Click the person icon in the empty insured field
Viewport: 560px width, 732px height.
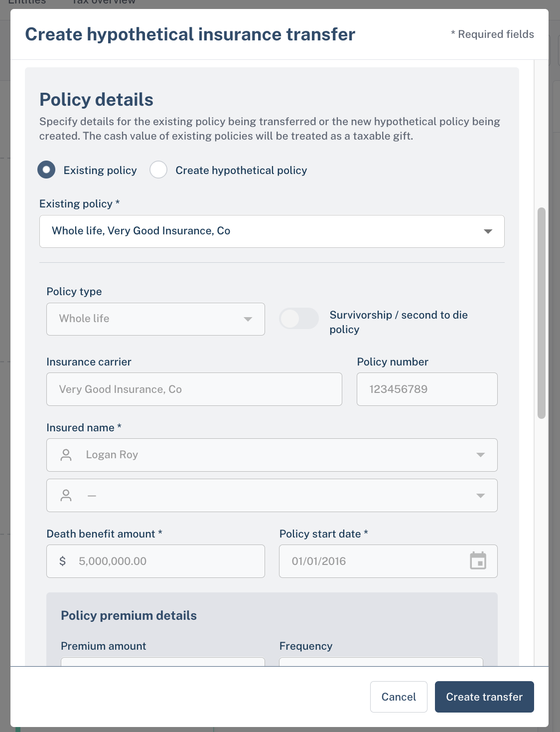(x=66, y=495)
